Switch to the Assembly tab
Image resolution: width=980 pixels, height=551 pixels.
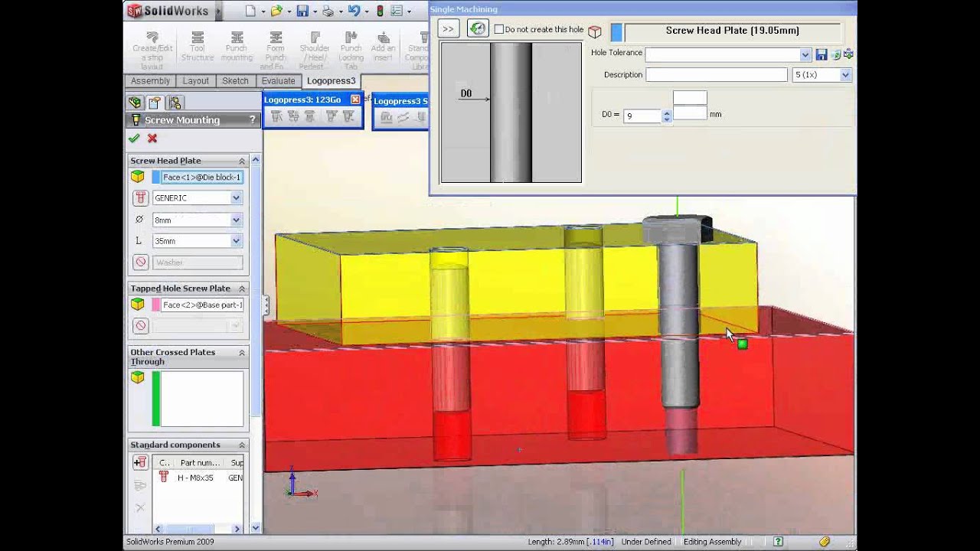click(x=150, y=81)
